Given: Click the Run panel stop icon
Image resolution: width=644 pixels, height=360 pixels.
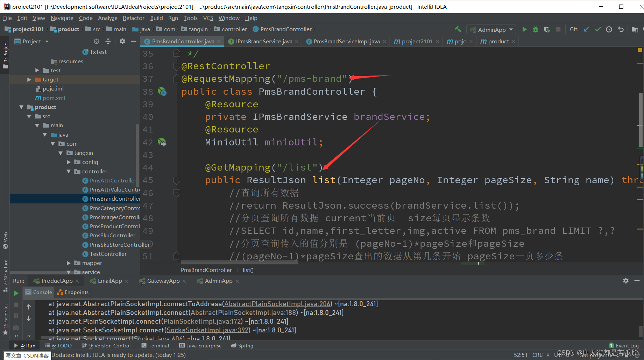Looking at the screenshot, I should click(x=16, y=305).
